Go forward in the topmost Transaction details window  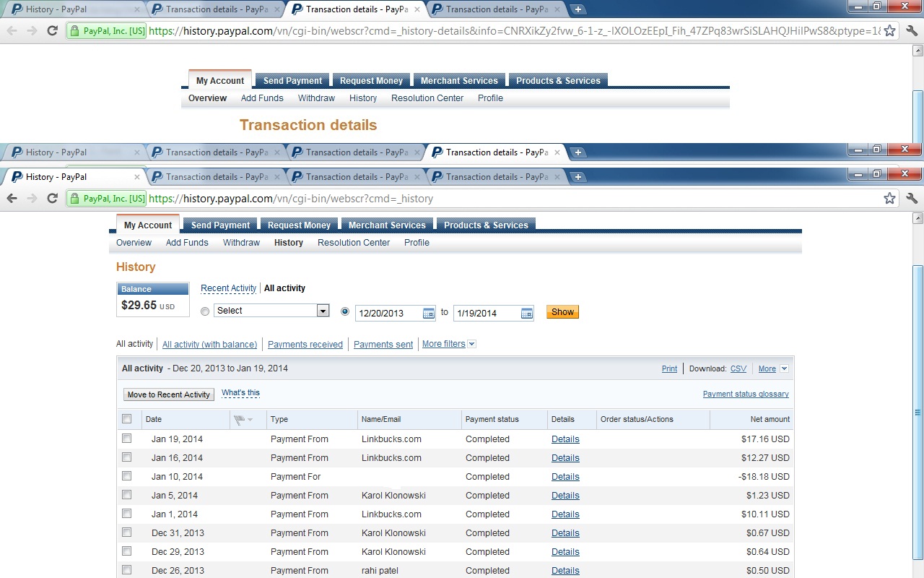click(x=32, y=30)
